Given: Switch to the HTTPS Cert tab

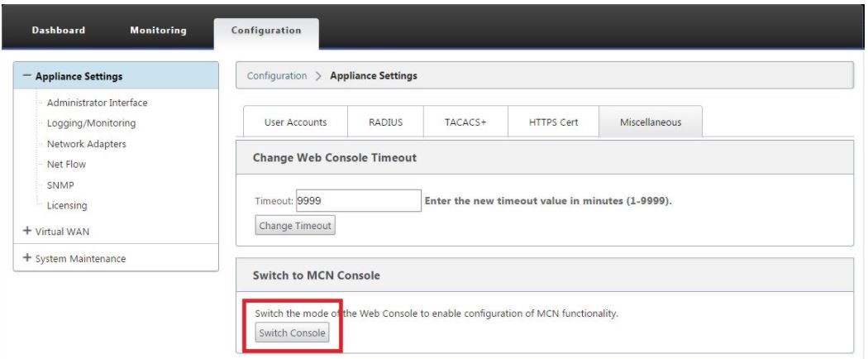Looking at the screenshot, I should (554, 122).
